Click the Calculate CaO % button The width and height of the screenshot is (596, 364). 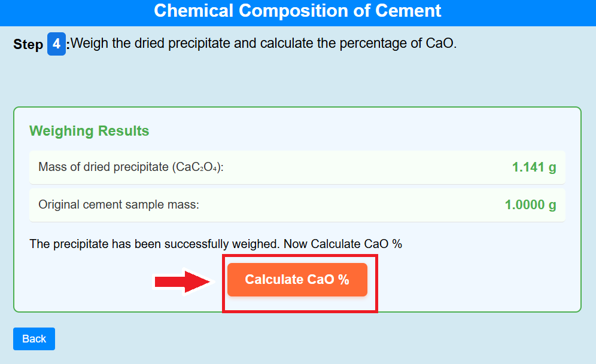pyautogui.click(x=297, y=280)
